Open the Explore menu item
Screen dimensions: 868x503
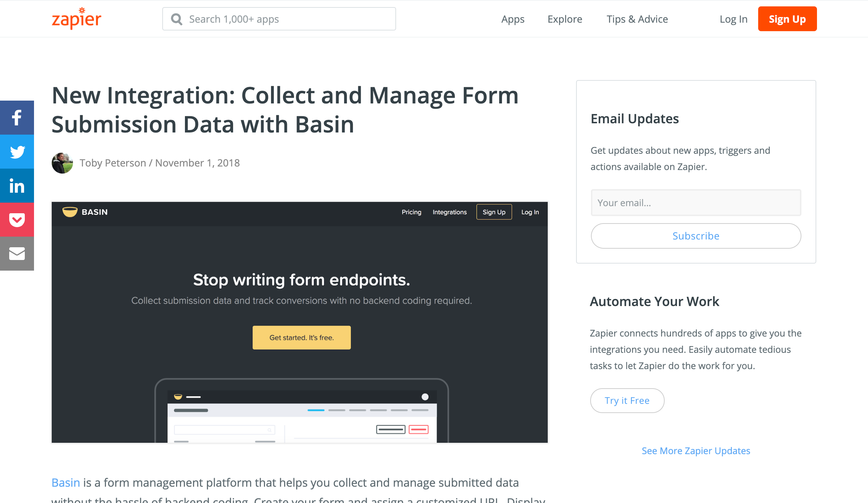(x=565, y=19)
